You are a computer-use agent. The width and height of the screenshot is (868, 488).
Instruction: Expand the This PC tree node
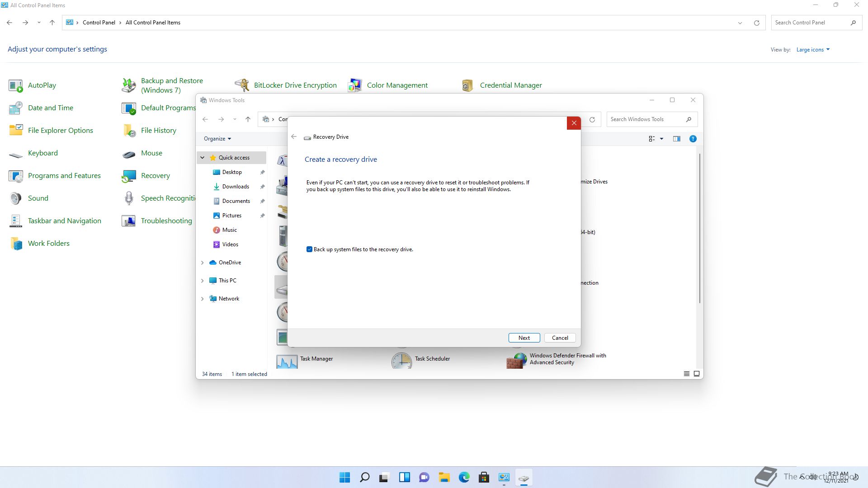pos(203,281)
